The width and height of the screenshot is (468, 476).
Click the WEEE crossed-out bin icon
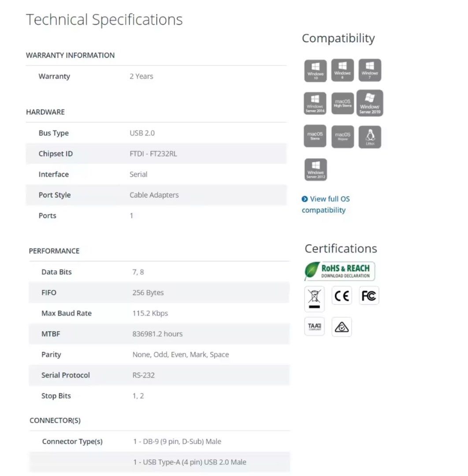tap(315, 299)
